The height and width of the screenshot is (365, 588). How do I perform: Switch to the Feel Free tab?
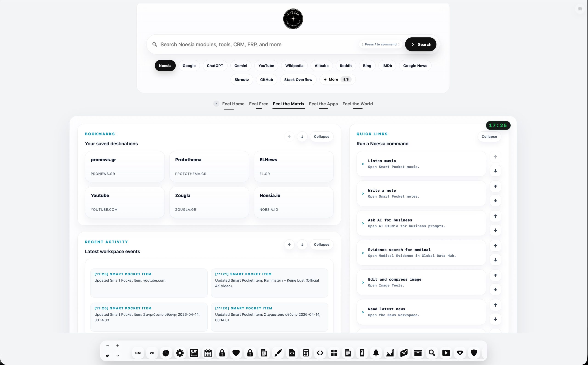259,104
